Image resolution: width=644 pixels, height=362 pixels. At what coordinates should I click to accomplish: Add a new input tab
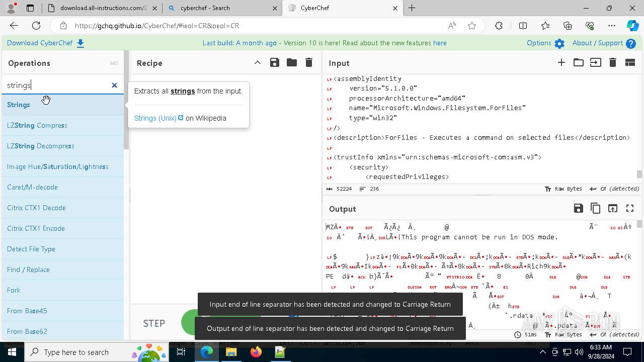[561, 63]
